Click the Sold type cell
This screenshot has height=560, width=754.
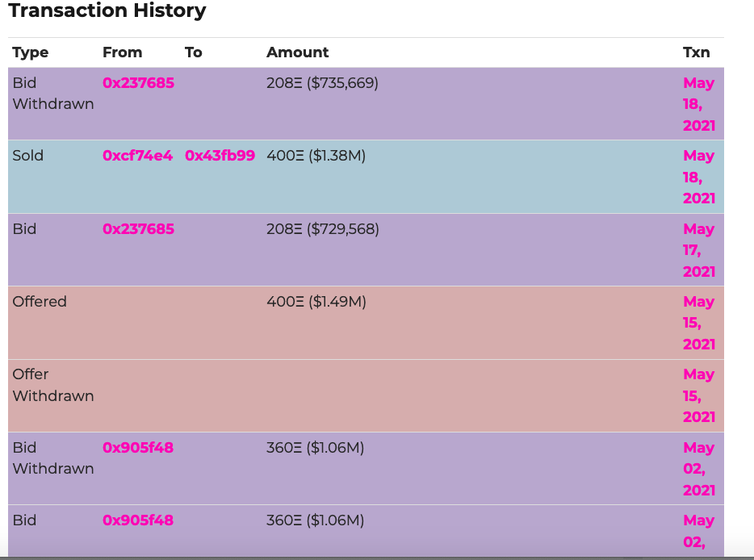click(x=28, y=155)
